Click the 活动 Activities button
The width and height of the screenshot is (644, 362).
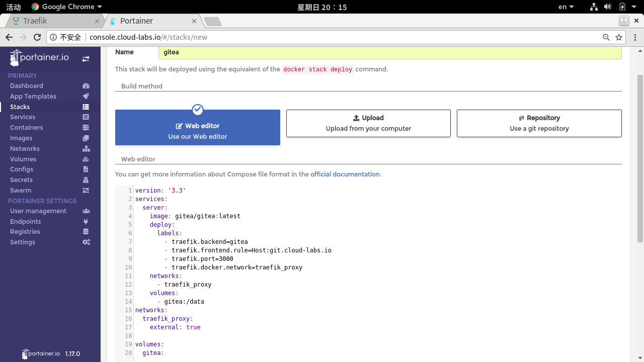coord(14,7)
